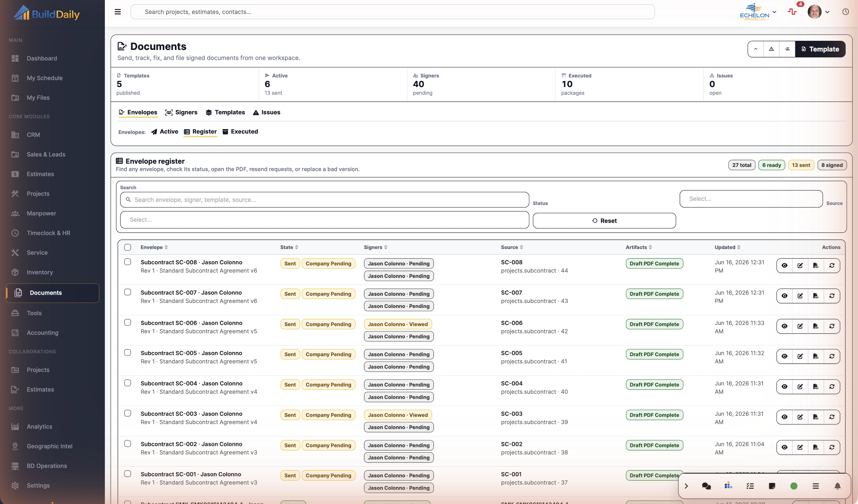Open Inventory module in sidebar

[52, 272]
